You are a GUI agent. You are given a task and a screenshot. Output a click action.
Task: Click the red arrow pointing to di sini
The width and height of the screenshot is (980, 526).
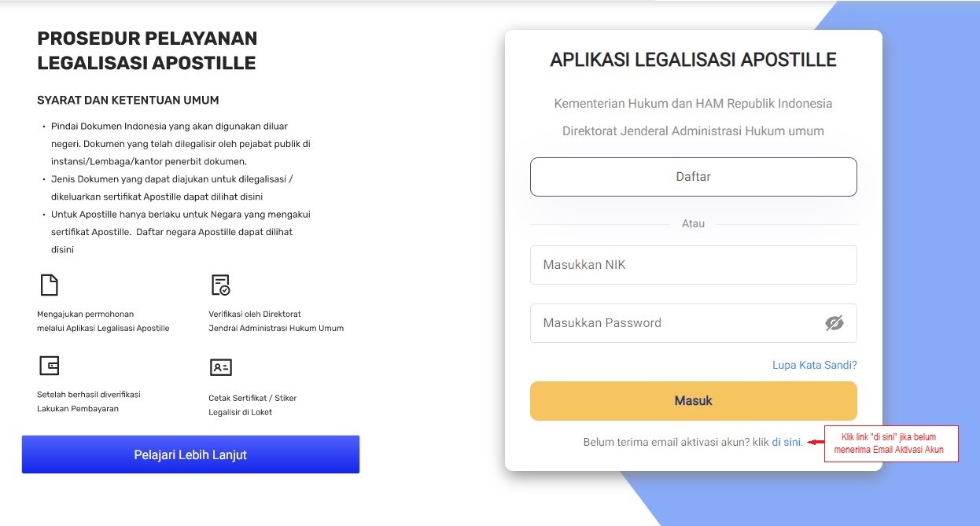[x=815, y=442]
